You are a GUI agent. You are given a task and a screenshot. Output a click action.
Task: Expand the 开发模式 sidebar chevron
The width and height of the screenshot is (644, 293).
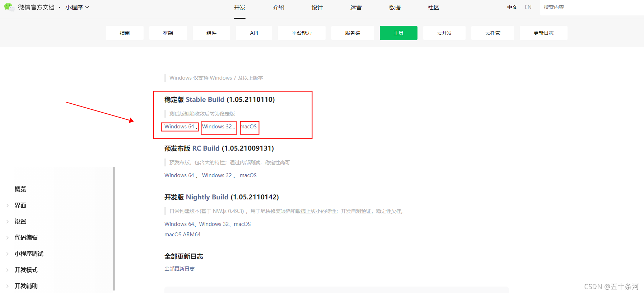pyautogui.click(x=8, y=270)
